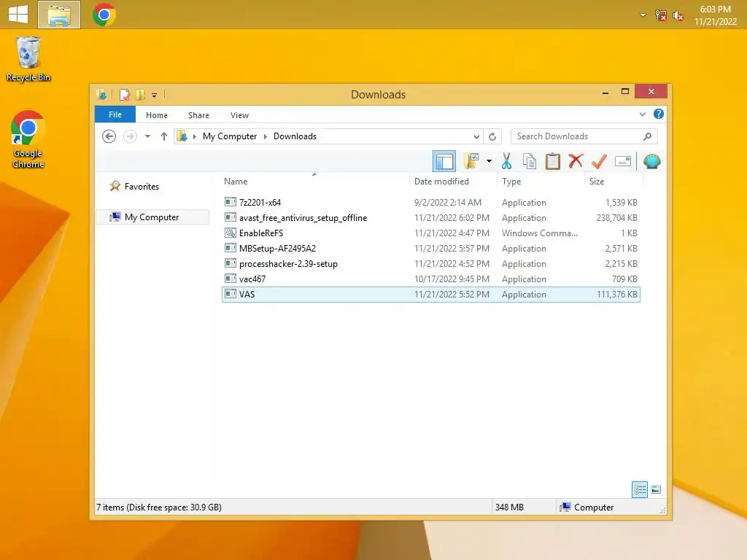
Task: Open the File tab
Action: click(x=115, y=114)
